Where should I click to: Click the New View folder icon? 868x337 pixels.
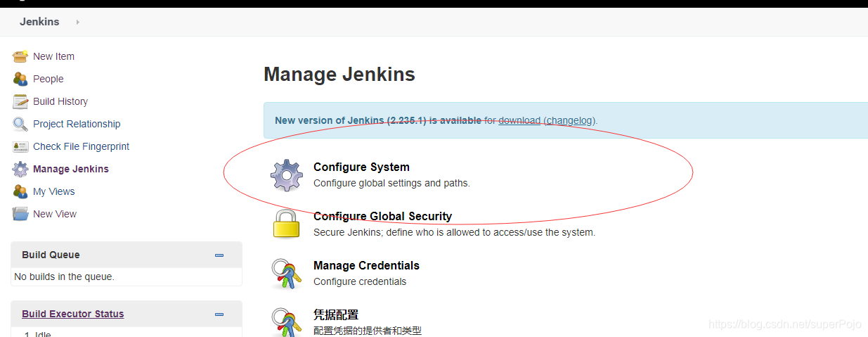[20, 214]
